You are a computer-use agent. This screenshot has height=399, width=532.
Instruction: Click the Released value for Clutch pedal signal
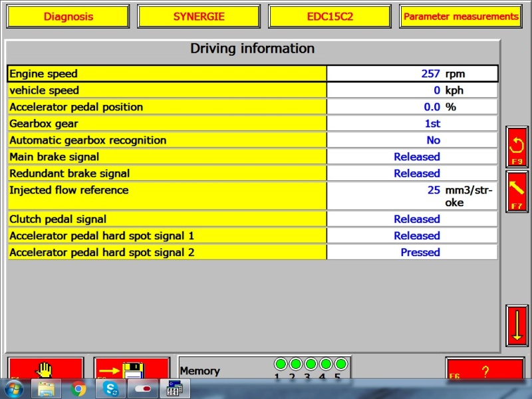click(417, 219)
